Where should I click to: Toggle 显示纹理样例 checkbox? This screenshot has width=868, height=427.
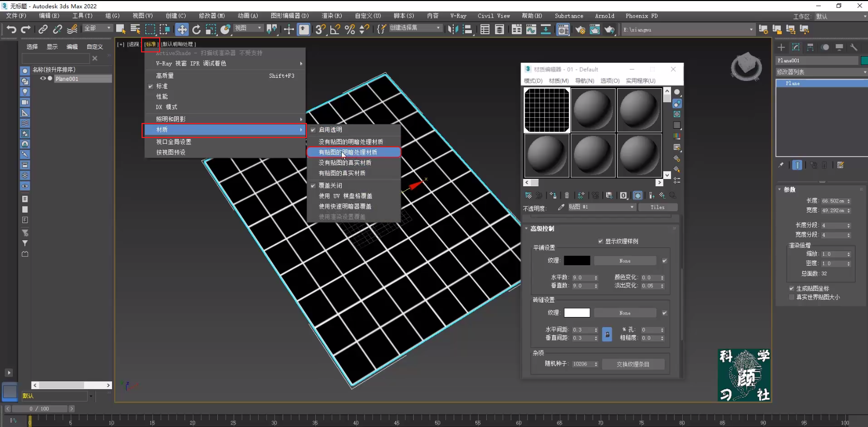pos(600,241)
